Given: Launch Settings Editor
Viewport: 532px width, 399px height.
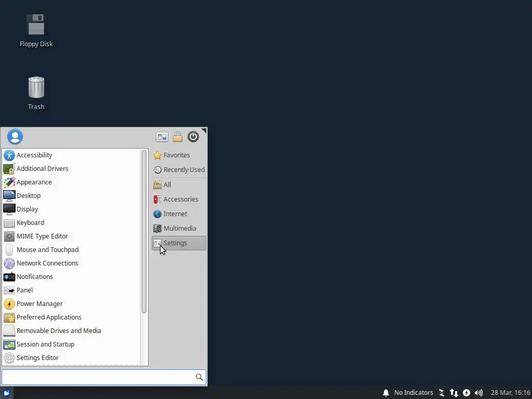Looking at the screenshot, I should [71, 358].
